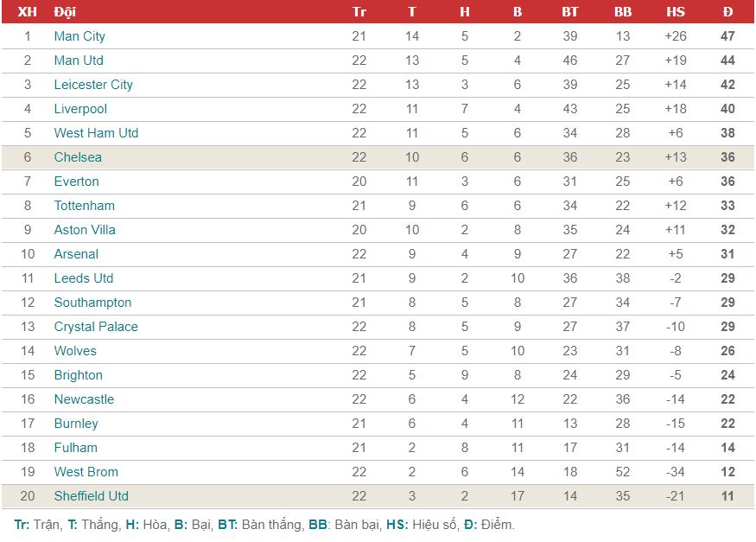
Task: Open the Man City team link
Action: 79,36
